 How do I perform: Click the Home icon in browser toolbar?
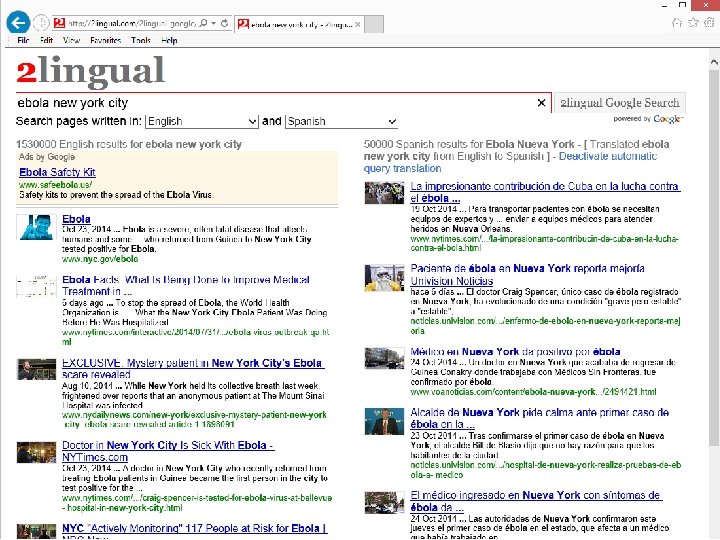click(677, 22)
